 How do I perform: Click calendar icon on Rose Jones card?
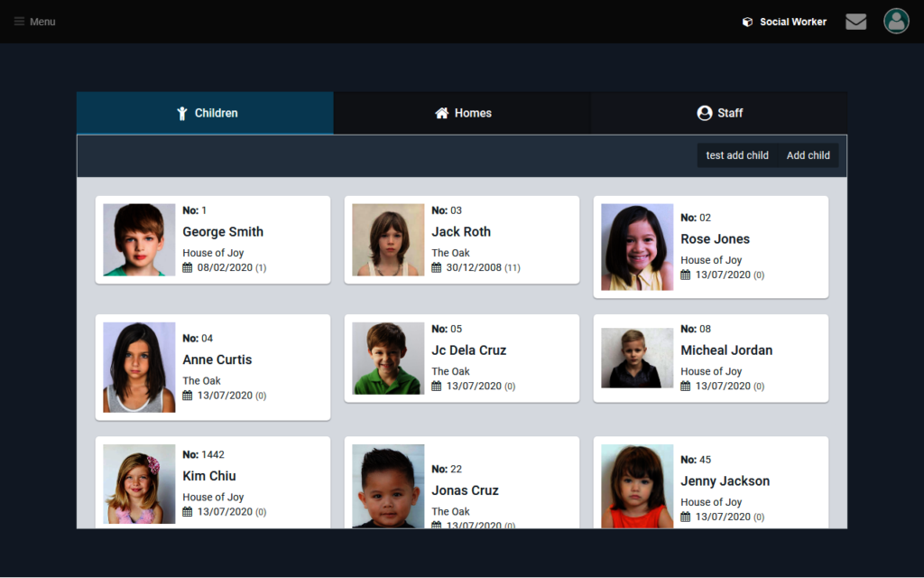tap(686, 275)
